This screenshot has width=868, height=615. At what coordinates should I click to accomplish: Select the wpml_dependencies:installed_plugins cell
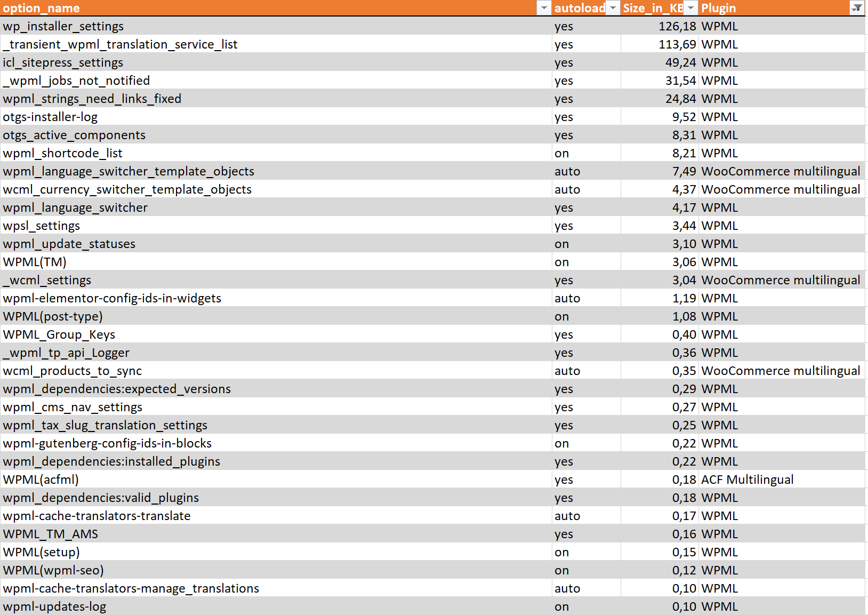point(276,461)
